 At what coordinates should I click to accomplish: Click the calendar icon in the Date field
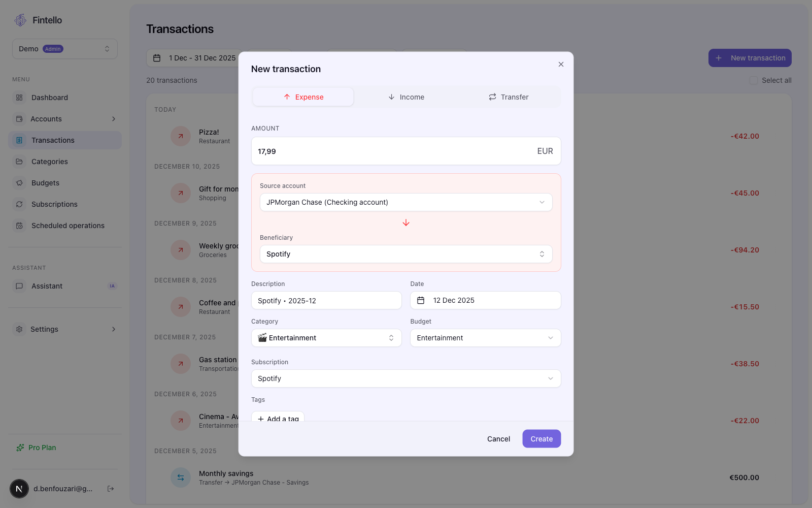(421, 300)
